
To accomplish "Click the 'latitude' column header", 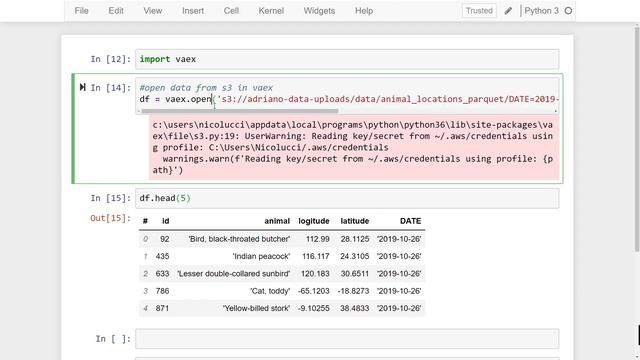I will coord(355,221).
